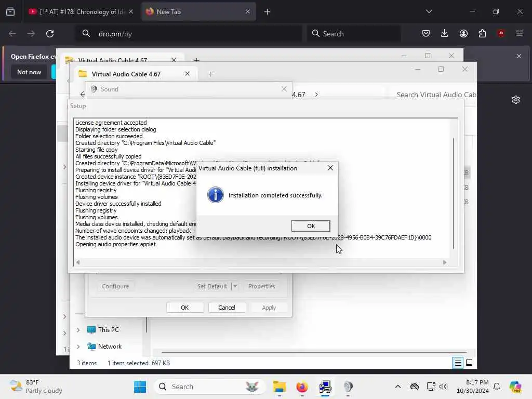Expand This PC in the navigation tree
The image size is (532, 399).
(78, 330)
